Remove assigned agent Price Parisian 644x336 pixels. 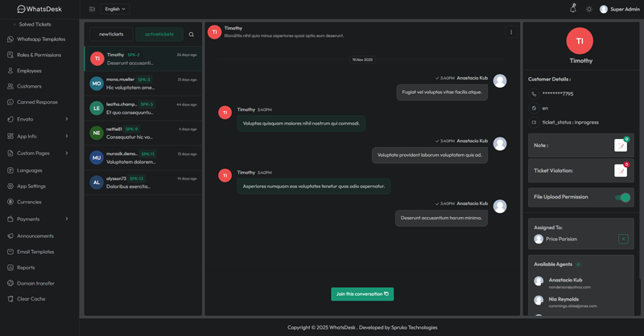tap(623, 239)
